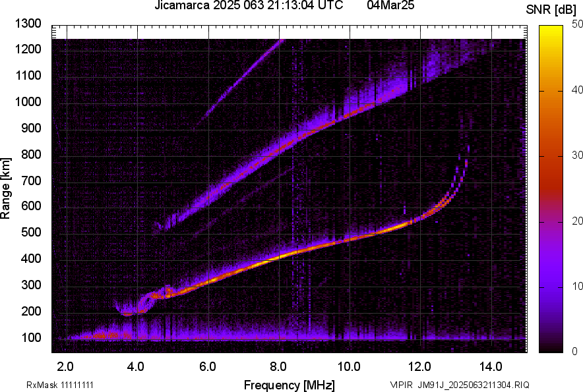The image size is (583, 392).
Task: Click range axis tick '500'
Action: click(x=31, y=232)
